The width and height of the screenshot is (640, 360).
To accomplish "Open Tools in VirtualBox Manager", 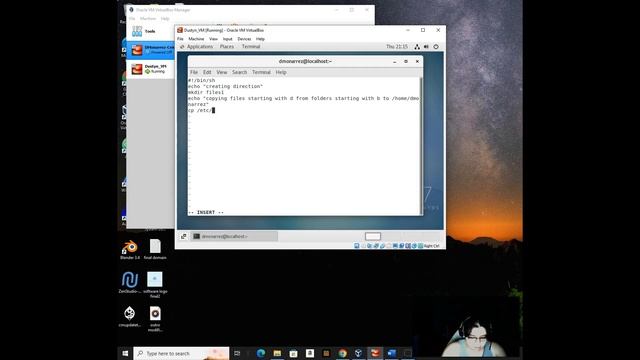I will tap(150, 31).
